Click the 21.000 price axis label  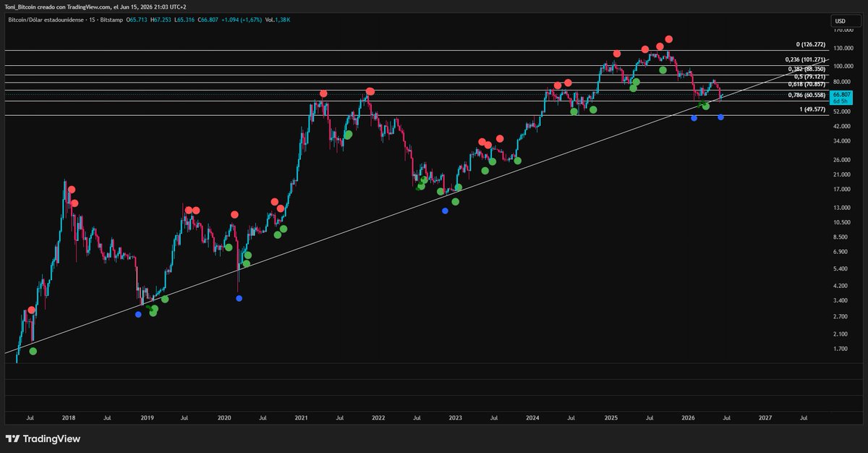[841, 174]
